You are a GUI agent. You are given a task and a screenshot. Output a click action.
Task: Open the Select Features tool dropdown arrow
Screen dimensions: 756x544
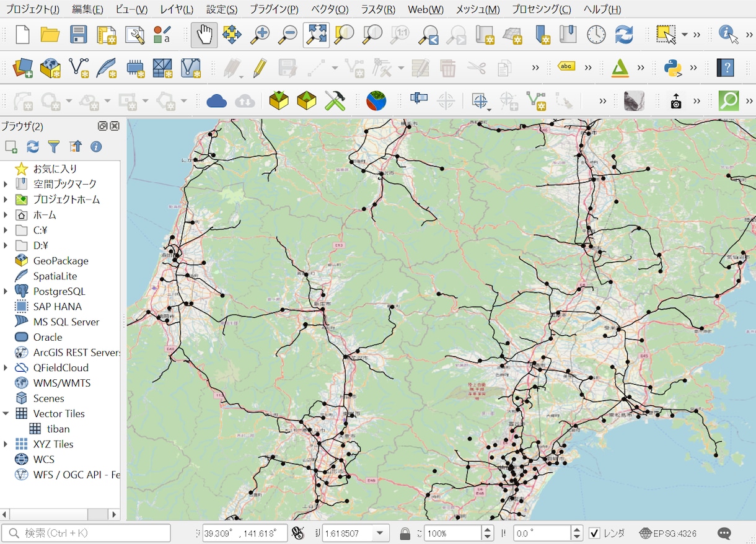pos(685,35)
